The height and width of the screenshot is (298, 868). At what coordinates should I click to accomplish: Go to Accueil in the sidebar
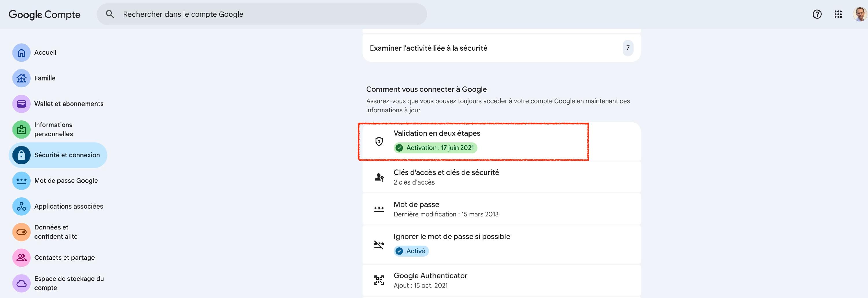[58, 53]
